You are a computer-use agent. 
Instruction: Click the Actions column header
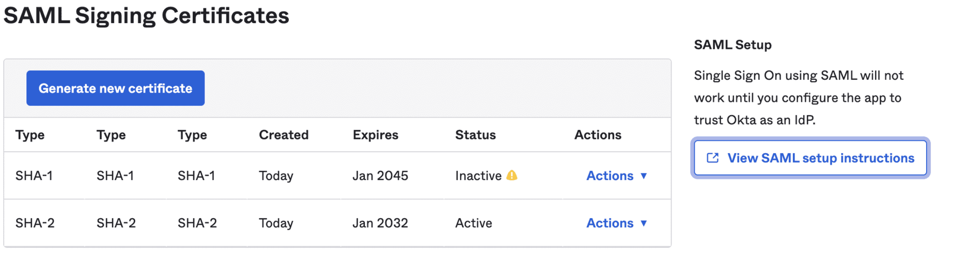coord(598,135)
